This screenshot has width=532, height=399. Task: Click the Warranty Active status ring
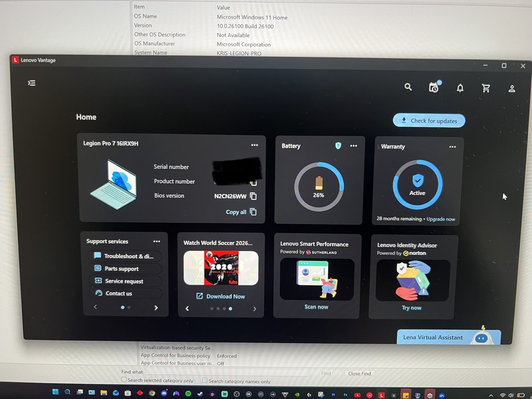coord(418,185)
